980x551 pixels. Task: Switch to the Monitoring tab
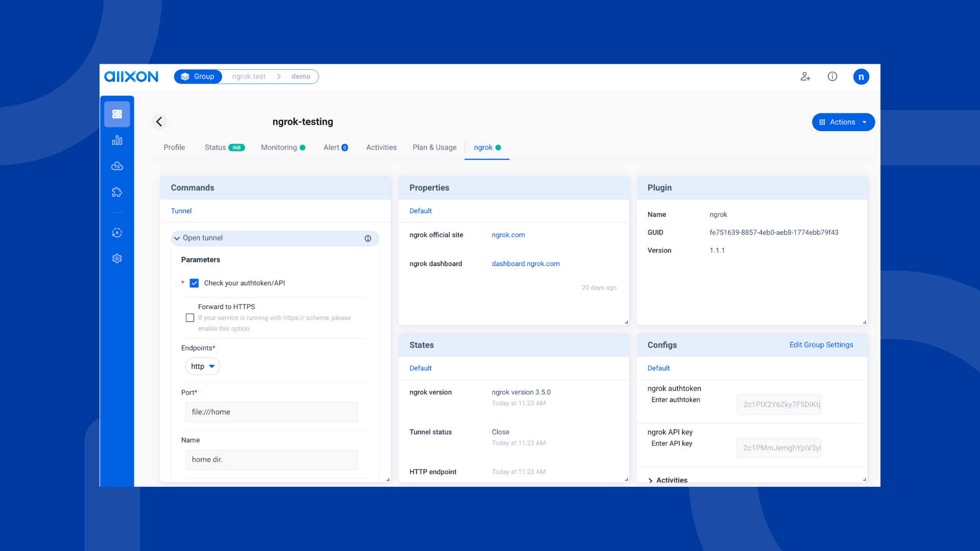click(x=279, y=147)
